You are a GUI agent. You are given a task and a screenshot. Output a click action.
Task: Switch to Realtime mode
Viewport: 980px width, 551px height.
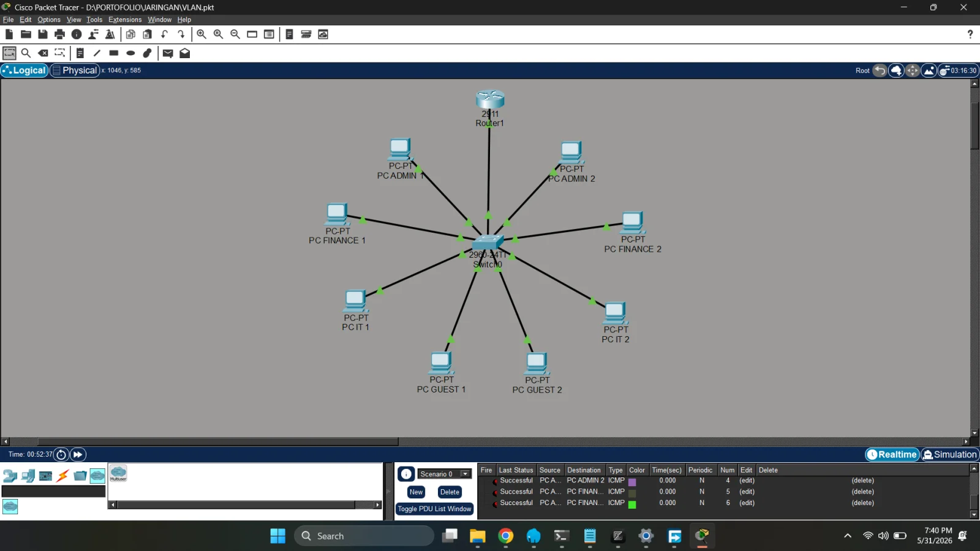point(892,454)
